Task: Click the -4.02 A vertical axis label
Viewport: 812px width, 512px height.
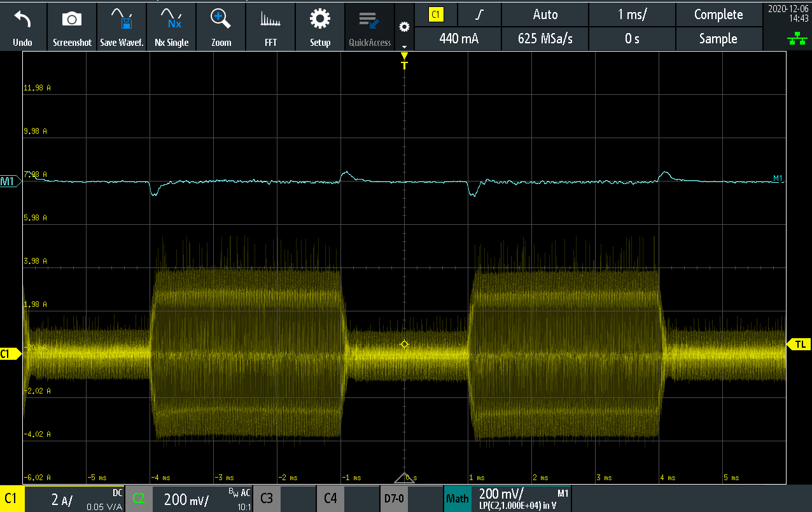Action: coord(36,434)
